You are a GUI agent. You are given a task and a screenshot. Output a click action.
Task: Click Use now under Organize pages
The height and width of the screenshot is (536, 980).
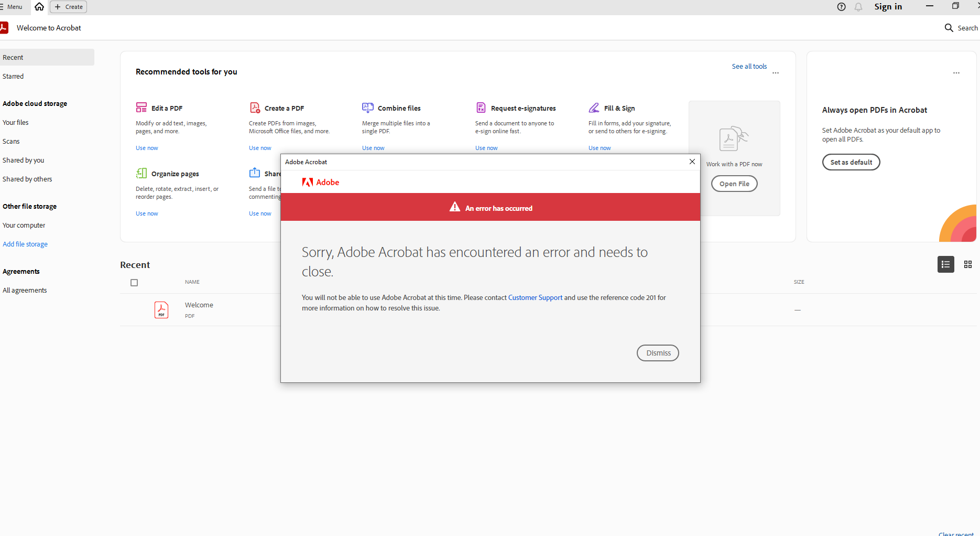147,213
